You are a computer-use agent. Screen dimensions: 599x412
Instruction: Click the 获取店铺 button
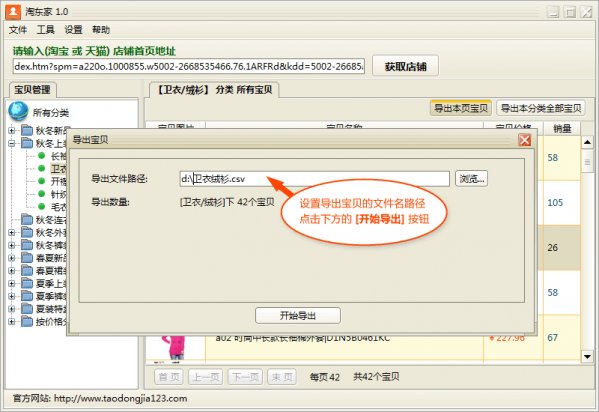pyautogui.click(x=405, y=67)
